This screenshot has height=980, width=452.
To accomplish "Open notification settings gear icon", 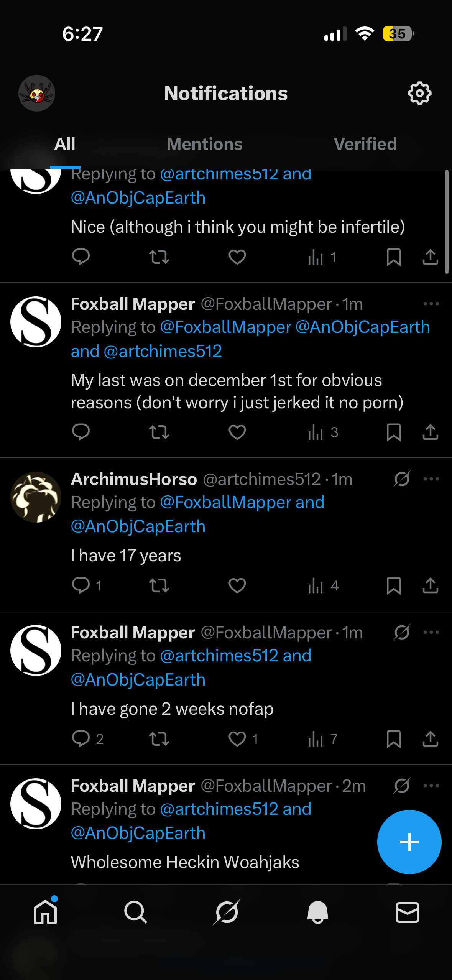I will (419, 93).
